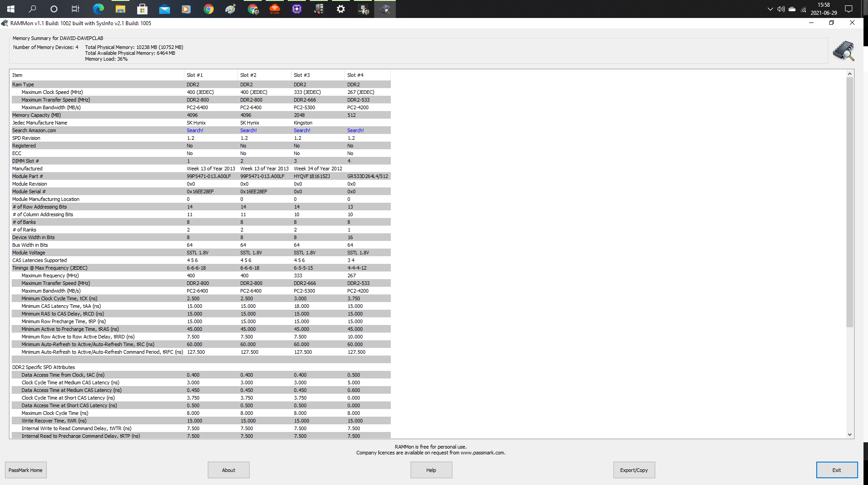This screenshot has height=485, width=868.
Task: Click the scrollbar down arrow
Action: point(850,435)
